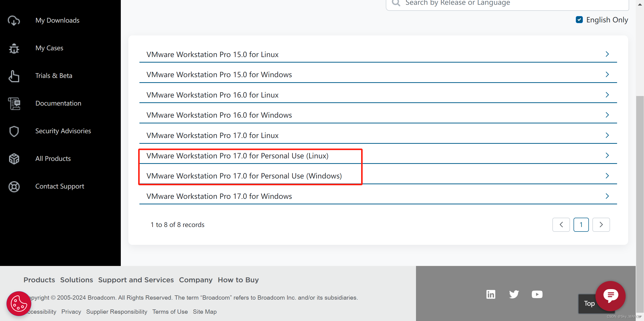Open the cookie preferences icon
644x321 pixels.
click(x=19, y=304)
